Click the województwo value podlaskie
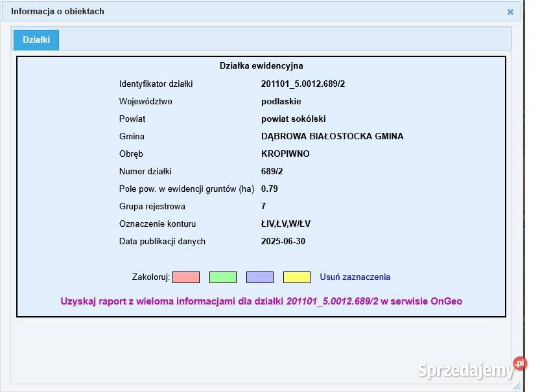The image size is (540, 392). click(281, 102)
